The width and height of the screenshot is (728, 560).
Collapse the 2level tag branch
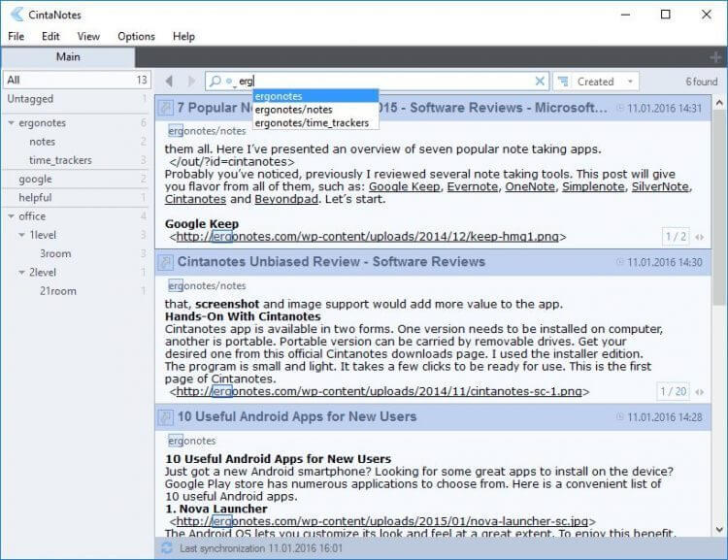click(x=21, y=272)
